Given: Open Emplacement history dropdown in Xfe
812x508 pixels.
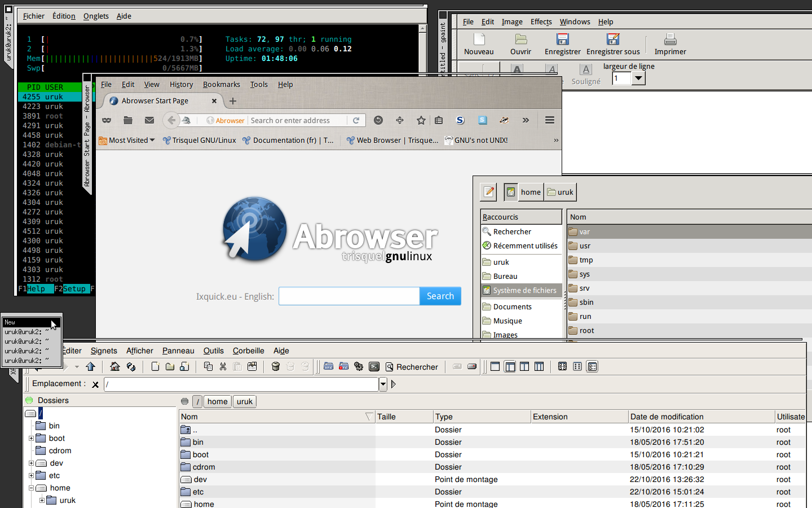Looking at the screenshot, I should (x=383, y=384).
